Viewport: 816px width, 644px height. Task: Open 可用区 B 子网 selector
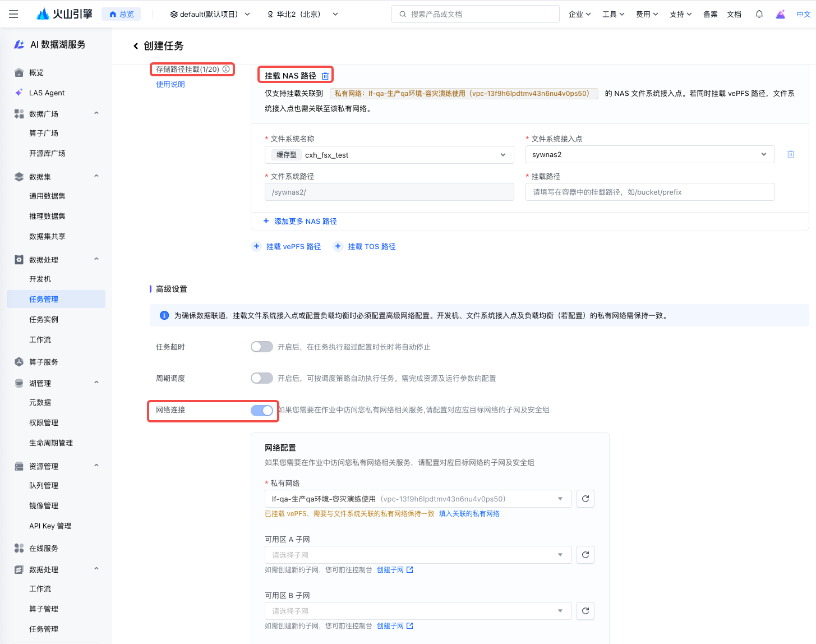pos(418,611)
